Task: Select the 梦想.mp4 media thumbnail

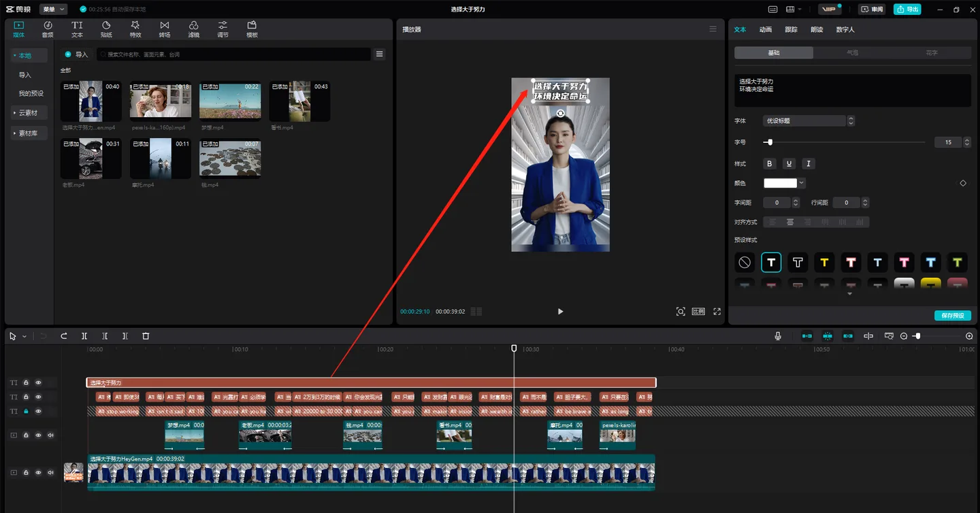Action: [230, 101]
